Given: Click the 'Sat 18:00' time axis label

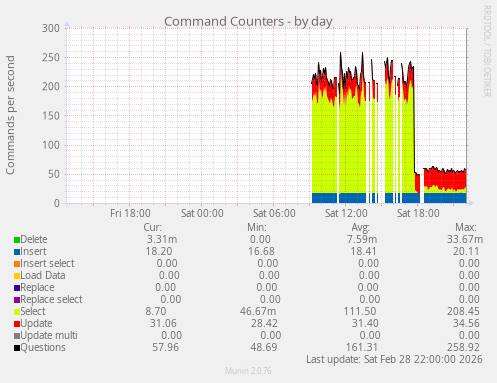Looking at the screenshot, I should click(x=418, y=213).
